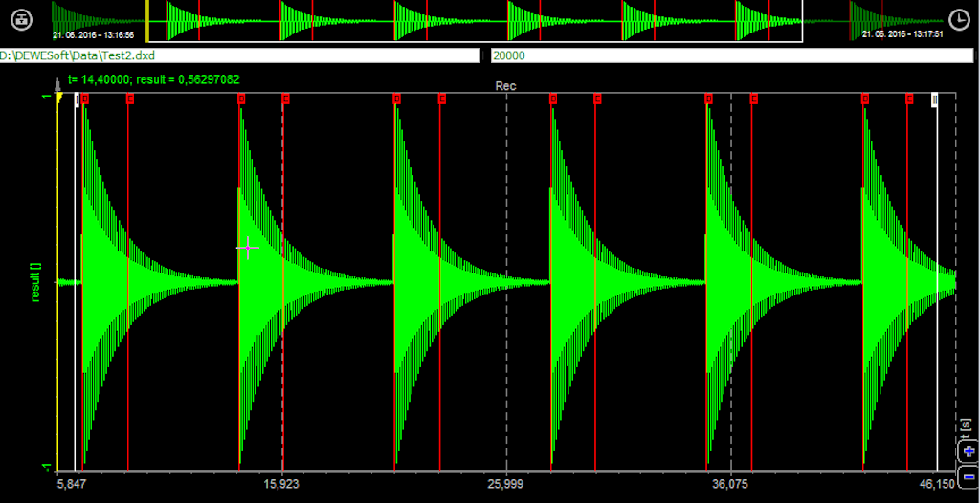
Task: Click the white cursor II marker
Action: point(934,98)
